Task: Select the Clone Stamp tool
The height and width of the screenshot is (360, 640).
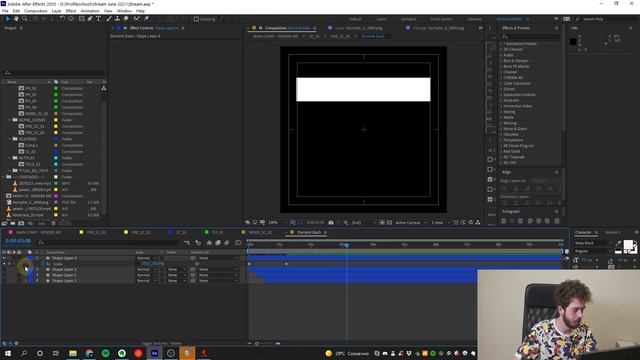Action: tap(118, 19)
